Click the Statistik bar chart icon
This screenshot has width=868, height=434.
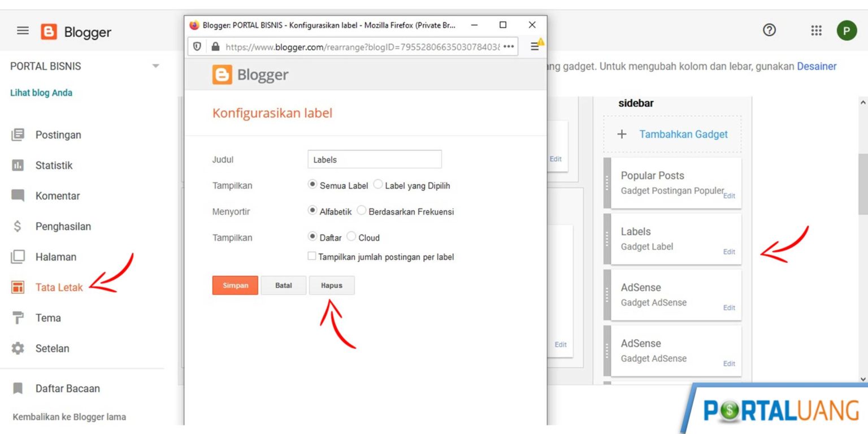point(18,165)
